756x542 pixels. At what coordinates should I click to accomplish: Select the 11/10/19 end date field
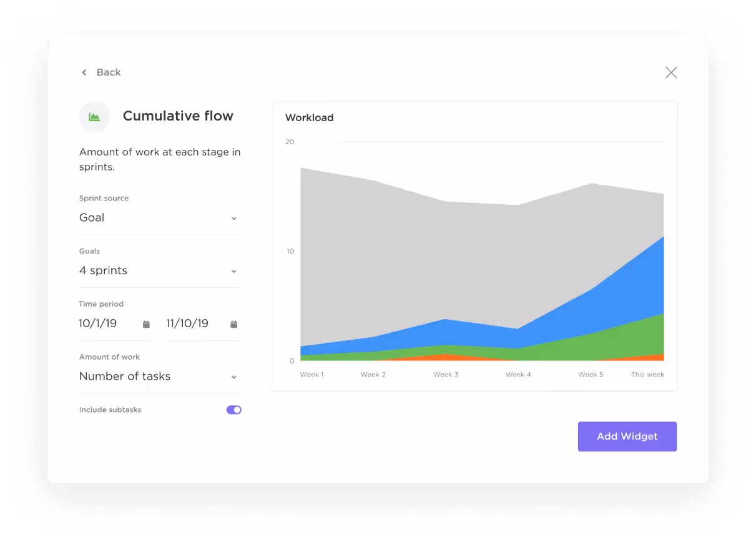tap(187, 323)
